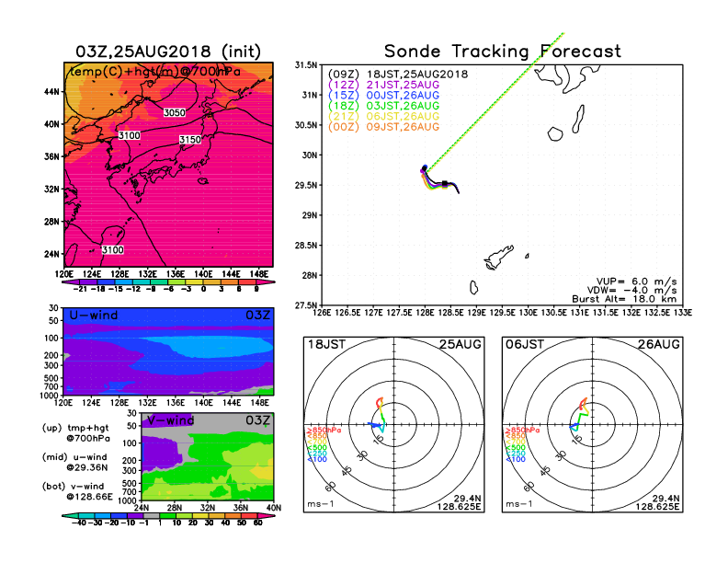Click the green-yellow dashed trajectory line
The image size is (728, 563).
point(494,101)
